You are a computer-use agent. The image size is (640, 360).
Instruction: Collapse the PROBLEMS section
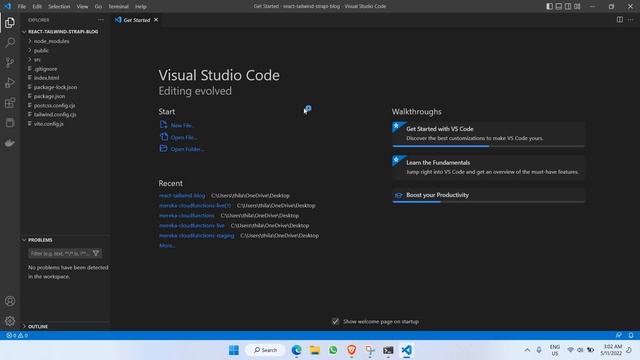pos(65,240)
